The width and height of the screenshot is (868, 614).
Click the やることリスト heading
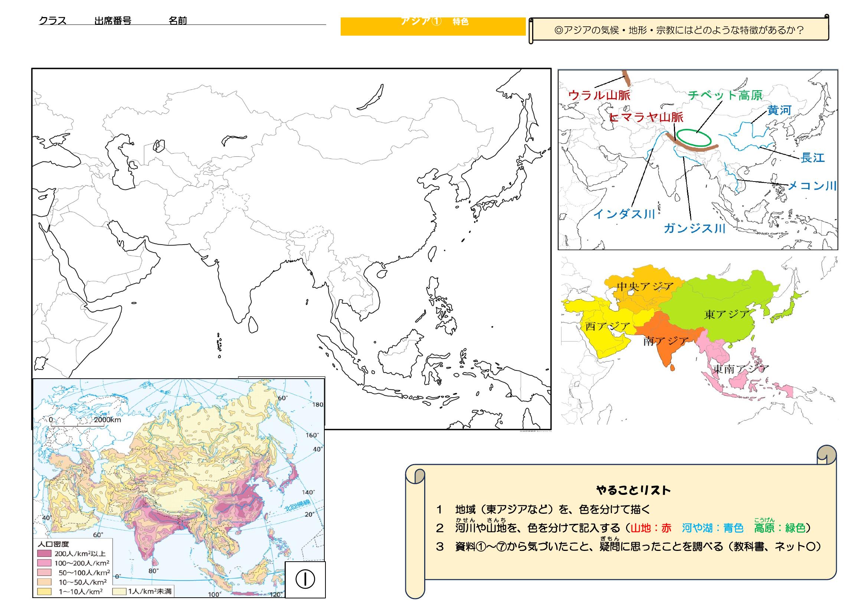coord(633,490)
